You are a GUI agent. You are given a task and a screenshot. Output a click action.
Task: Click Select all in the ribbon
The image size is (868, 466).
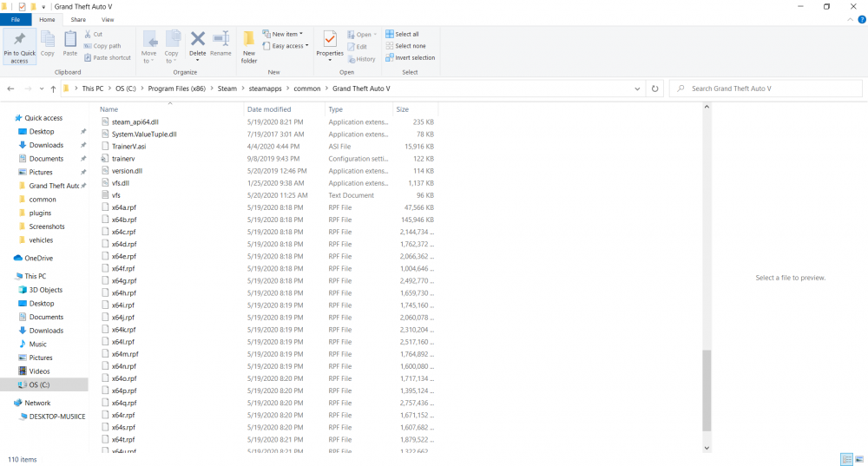(403, 35)
